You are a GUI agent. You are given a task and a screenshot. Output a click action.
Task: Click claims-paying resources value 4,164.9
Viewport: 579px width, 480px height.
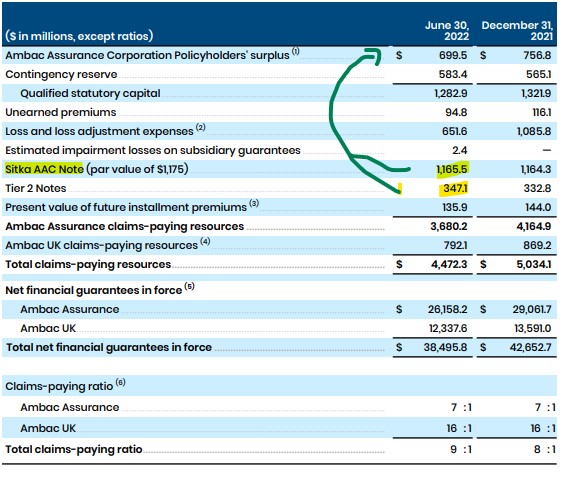(534, 226)
